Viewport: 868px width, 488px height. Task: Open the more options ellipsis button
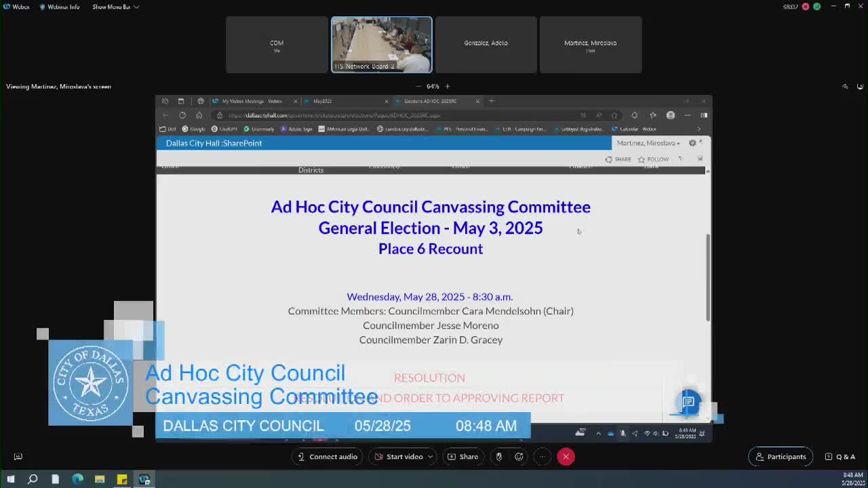[x=542, y=457]
